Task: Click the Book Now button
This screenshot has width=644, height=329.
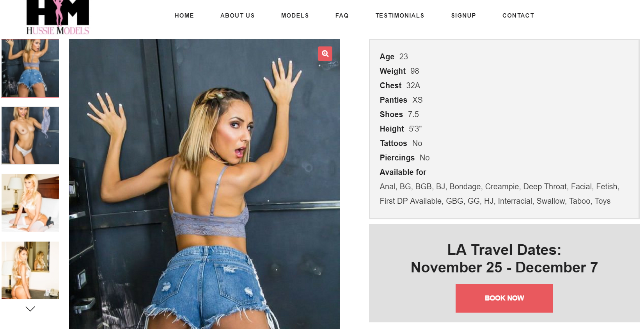Action: (x=504, y=298)
